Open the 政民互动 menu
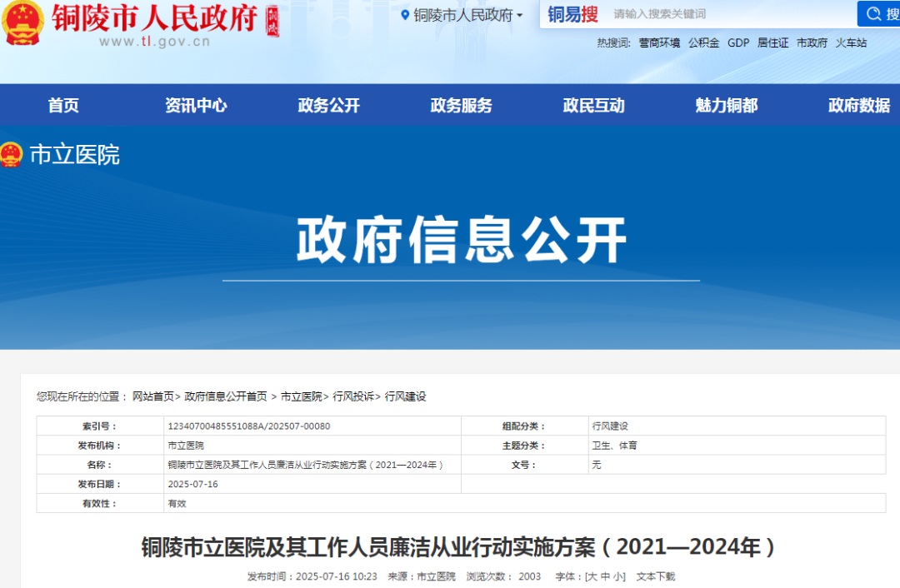The image size is (900, 588). tap(592, 105)
